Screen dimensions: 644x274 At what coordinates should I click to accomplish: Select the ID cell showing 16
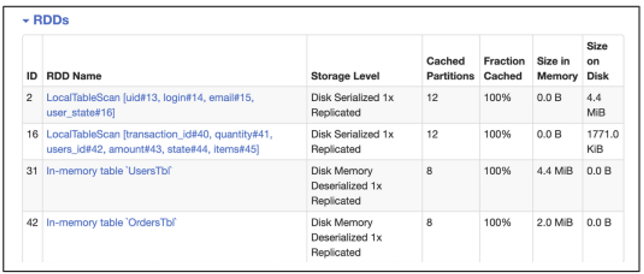32,134
